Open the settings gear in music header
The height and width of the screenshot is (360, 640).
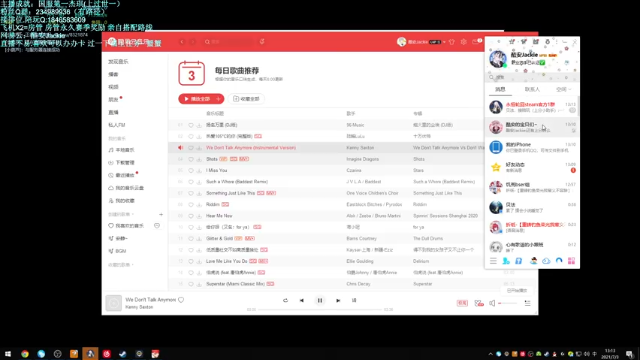point(464,42)
